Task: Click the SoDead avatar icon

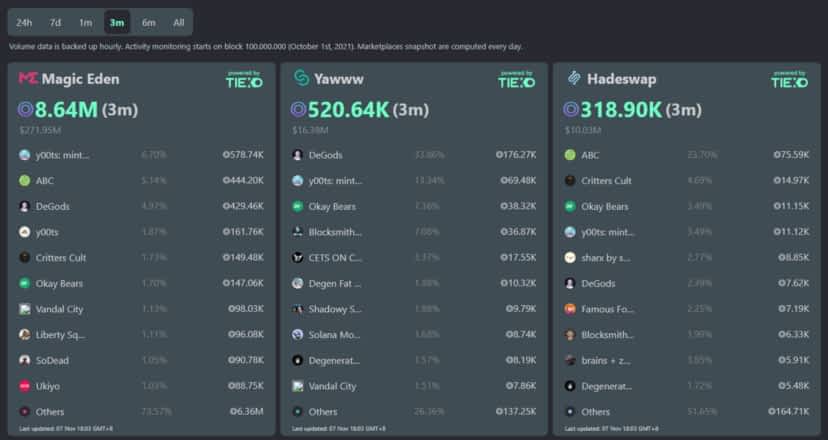Action: pyautogui.click(x=25, y=360)
